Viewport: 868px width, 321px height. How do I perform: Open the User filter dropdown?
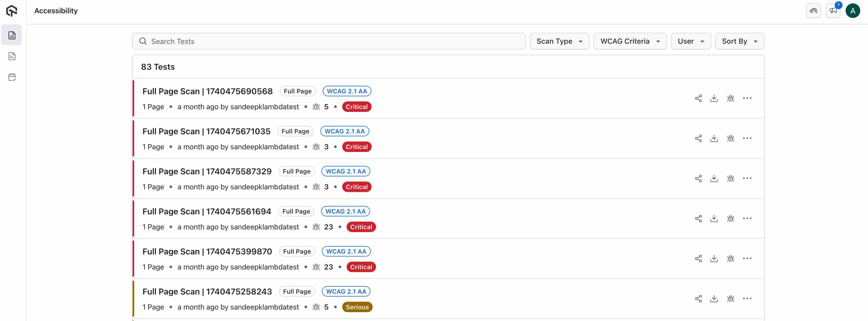[x=690, y=41]
